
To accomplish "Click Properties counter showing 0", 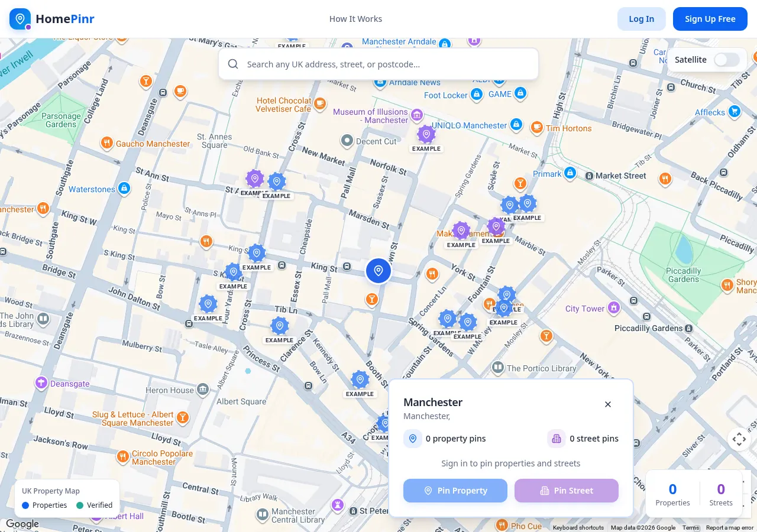I will 672,494.
